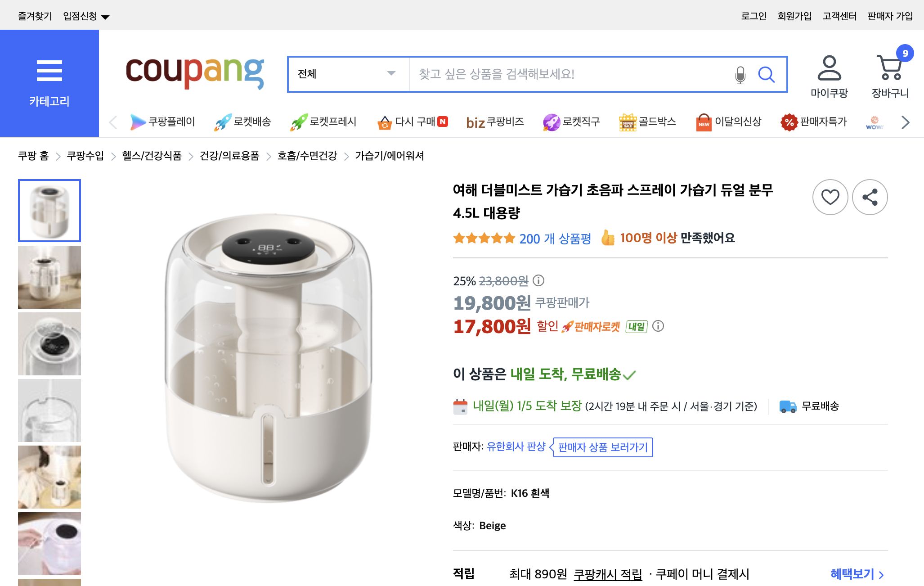Click the 쿠팡플레이 icon
924x586 pixels.
[x=137, y=122]
